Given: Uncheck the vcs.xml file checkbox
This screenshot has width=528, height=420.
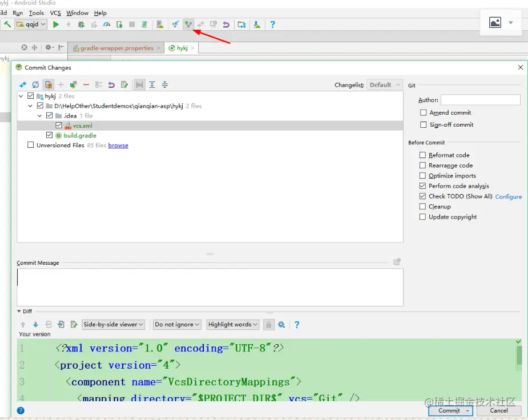Looking at the screenshot, I should pyautogui.click(x=59, y=126).
